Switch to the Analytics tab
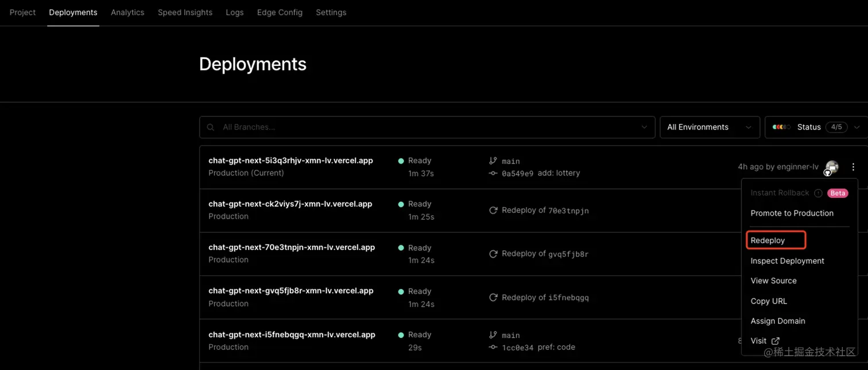Screen dimensions: 868x370 pos(127,12)
